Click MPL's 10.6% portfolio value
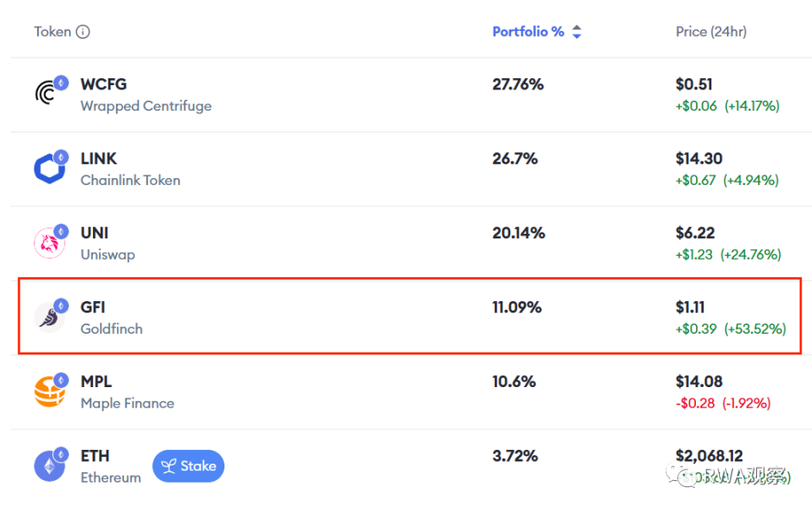The image size is (812, 511). [514, 381]
